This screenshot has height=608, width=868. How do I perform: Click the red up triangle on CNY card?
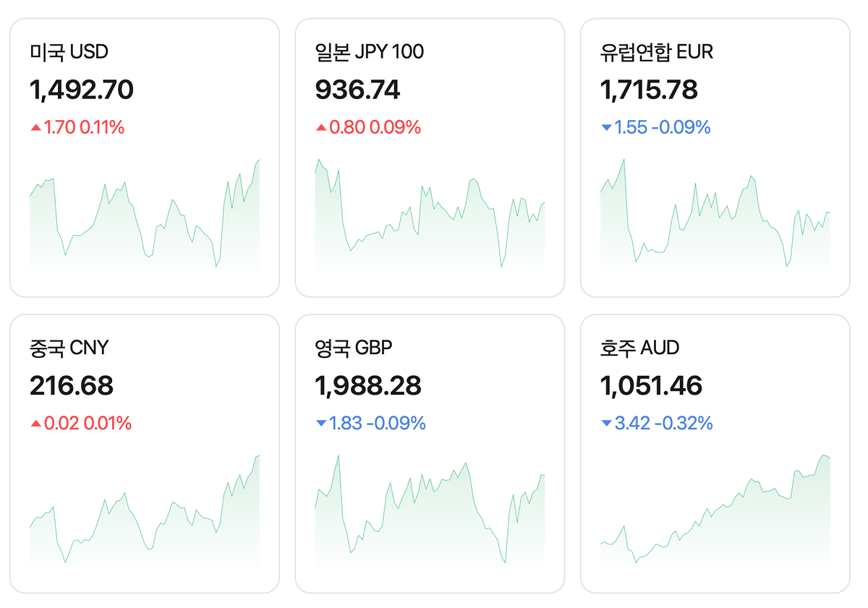(35, 424)
